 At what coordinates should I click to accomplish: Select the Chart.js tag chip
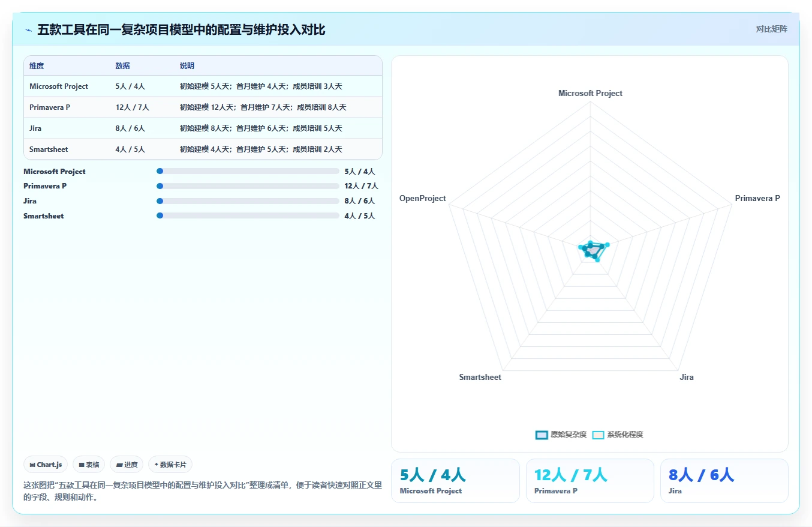click(x=46, y=465)
